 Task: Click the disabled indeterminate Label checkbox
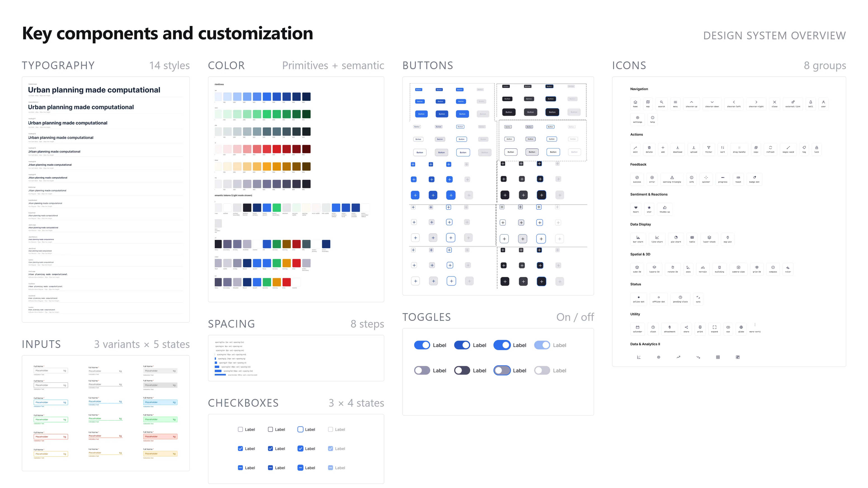pos(330,468)
